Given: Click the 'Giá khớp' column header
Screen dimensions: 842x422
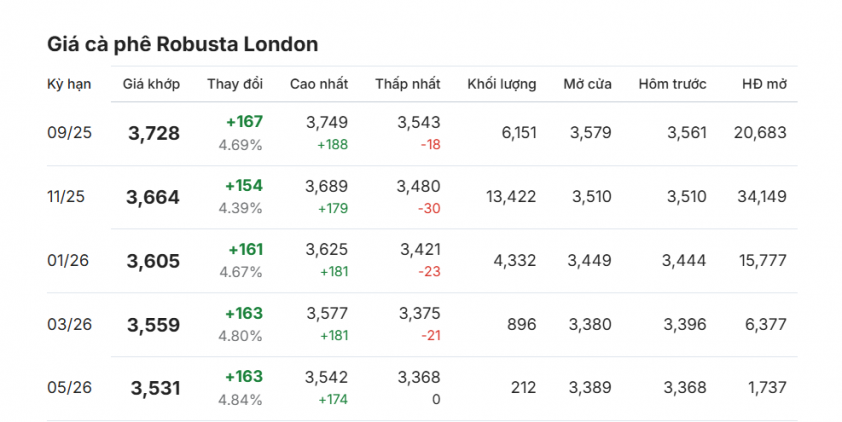Looking at the screenshot, I should 152,84.
